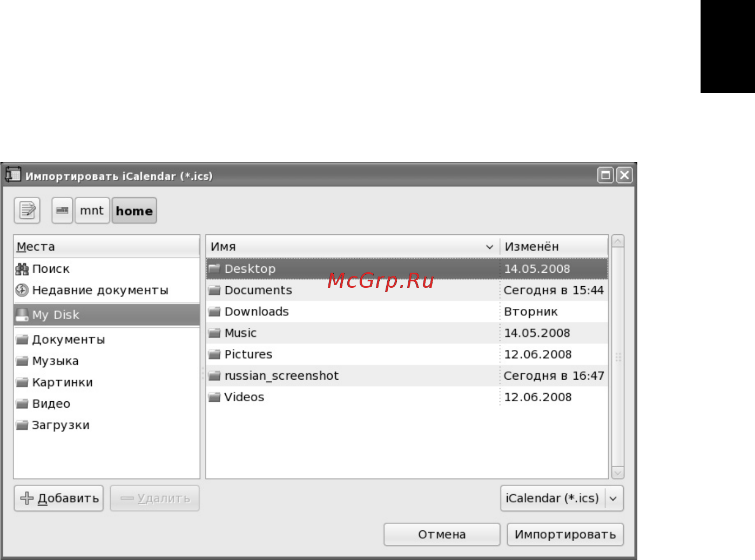Click the russian_screenshot folder icon
This screenshot has height=560, width=755.
[215, 376]
